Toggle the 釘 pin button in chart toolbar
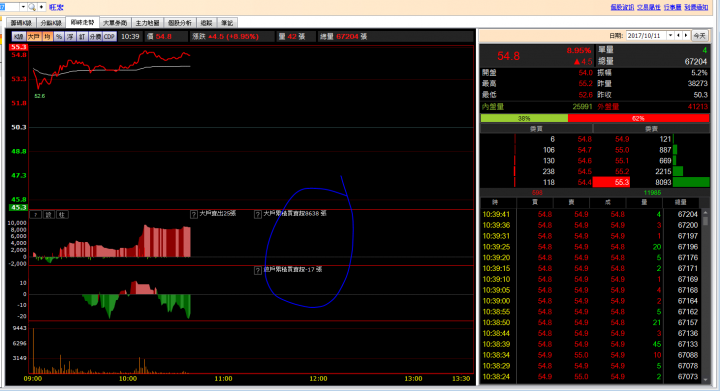 tap(82, 36)
